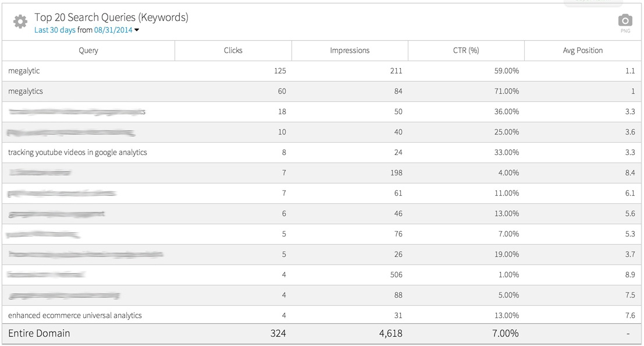This screenshot has width=644, height=346.
Task: Export widget as PNG camera icon
Action: 625,20
